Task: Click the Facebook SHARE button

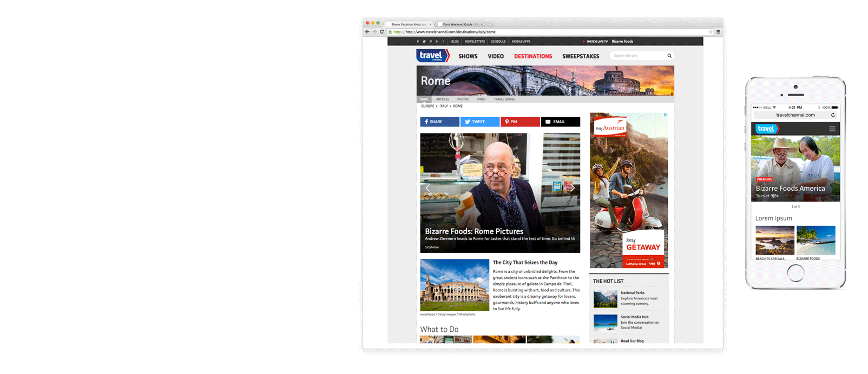Action: coord(440,122)
